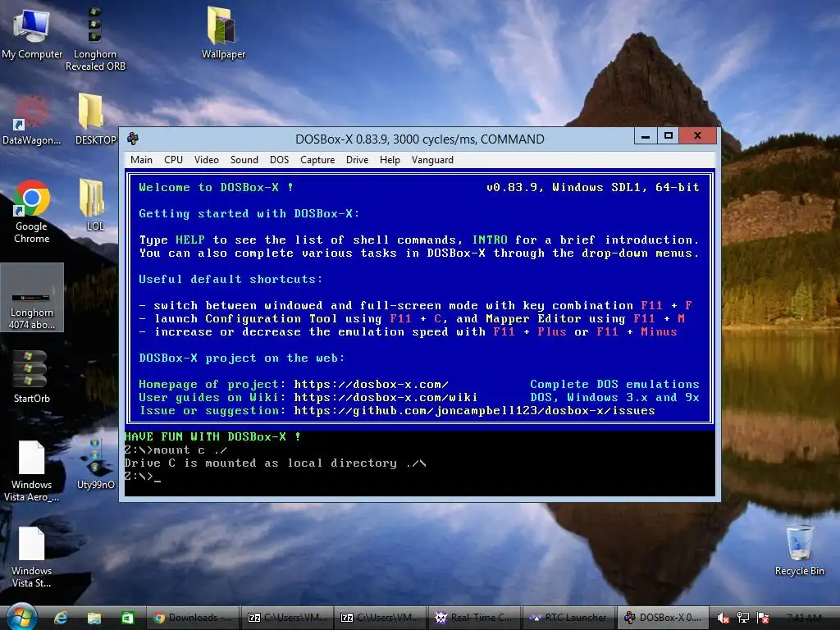Screen dimensions: 840x630
Task: Select the Longhorn Revealed ORB icon
Action: coord(95,39)
